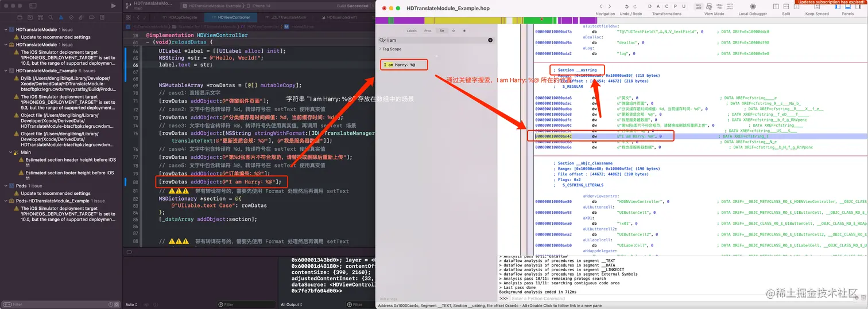Select the Labels tab in Hopper sidebar
This screenshot has width=868, height=309.
pos(412,30)
